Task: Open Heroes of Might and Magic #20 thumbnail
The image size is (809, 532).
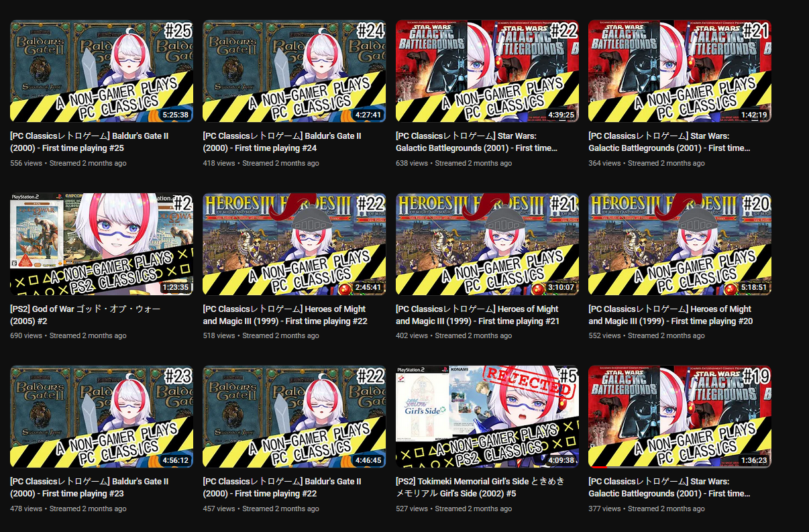Action: [680, 244]
